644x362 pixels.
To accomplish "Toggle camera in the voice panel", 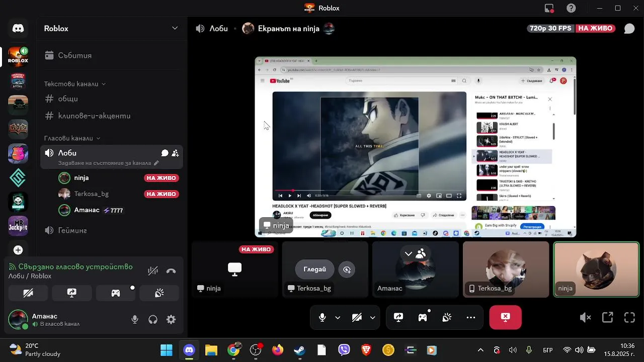I will tap(28, 293).
